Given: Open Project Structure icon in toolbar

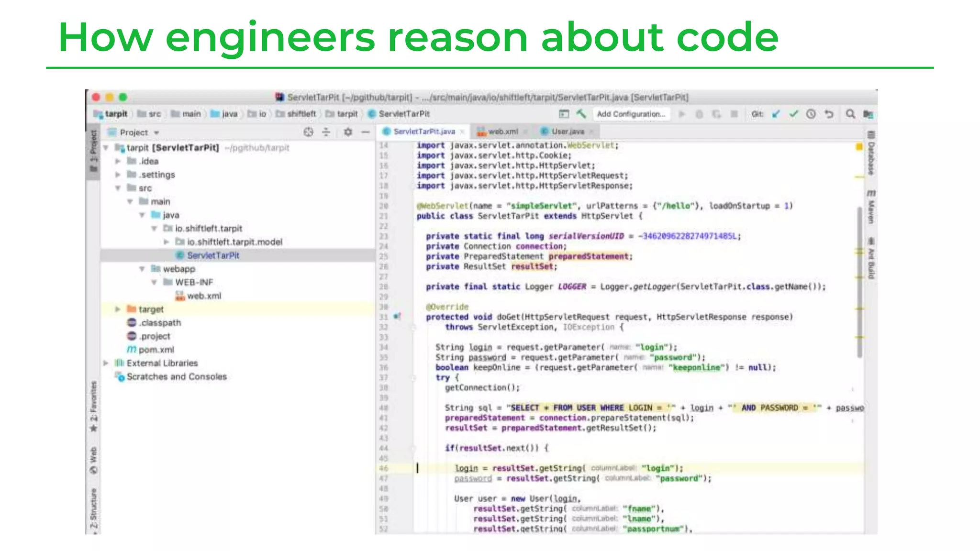Looking at the screenshot, I should pos(868,114).
